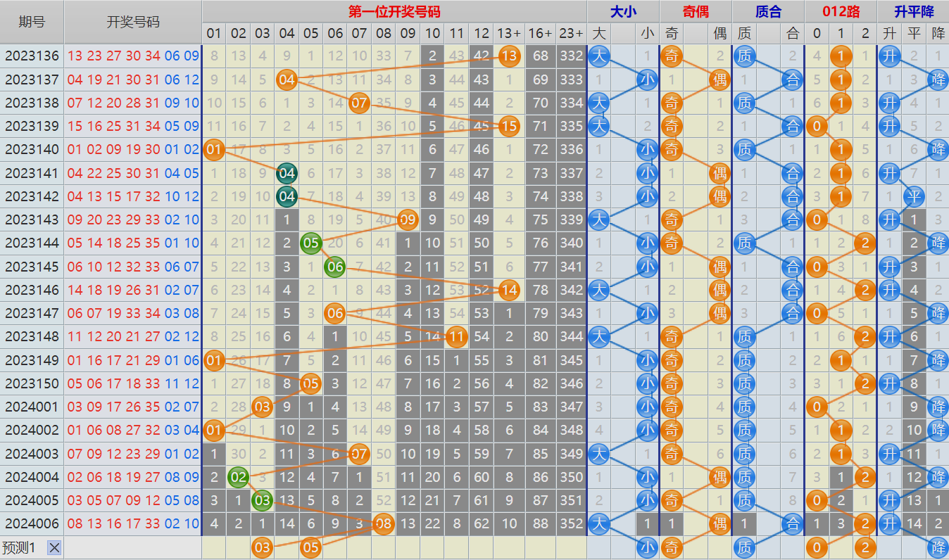Click the orange 08 ball in row 2024006
The height and width of the screenshot is (560, 949).
[384, 523]
